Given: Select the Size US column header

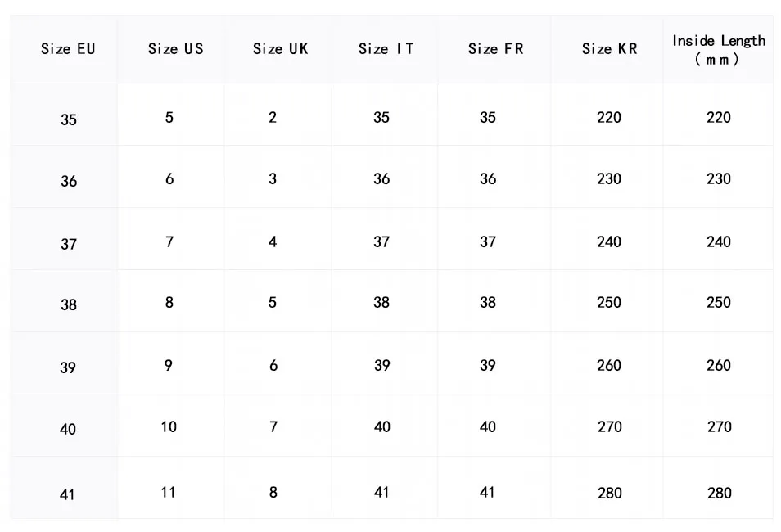Looking at the screenshot, I should (x=175, y=49).
